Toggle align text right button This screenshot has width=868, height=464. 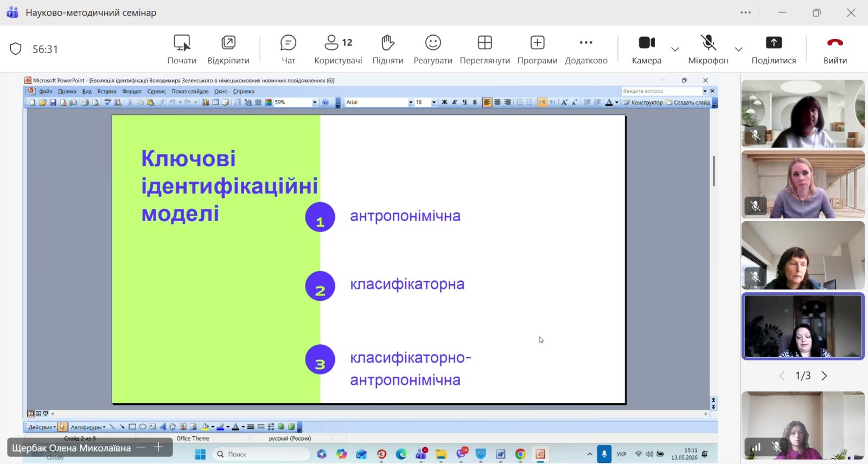point(507,102)
